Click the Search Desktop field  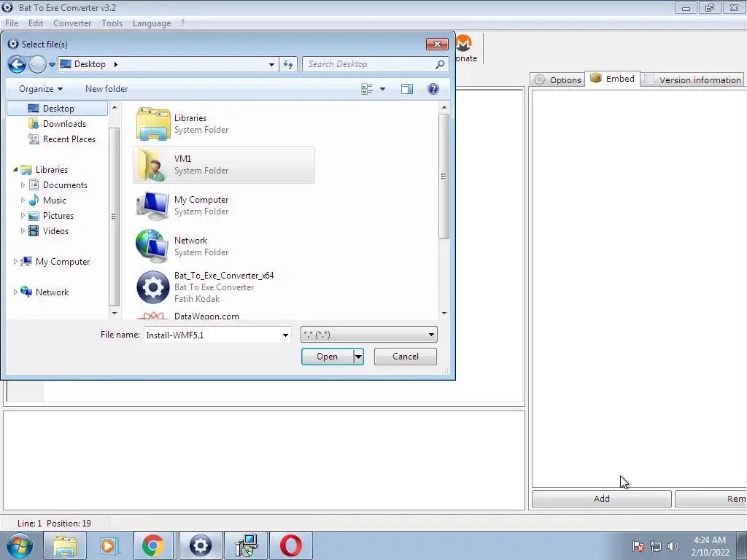[x=376, y=64]
